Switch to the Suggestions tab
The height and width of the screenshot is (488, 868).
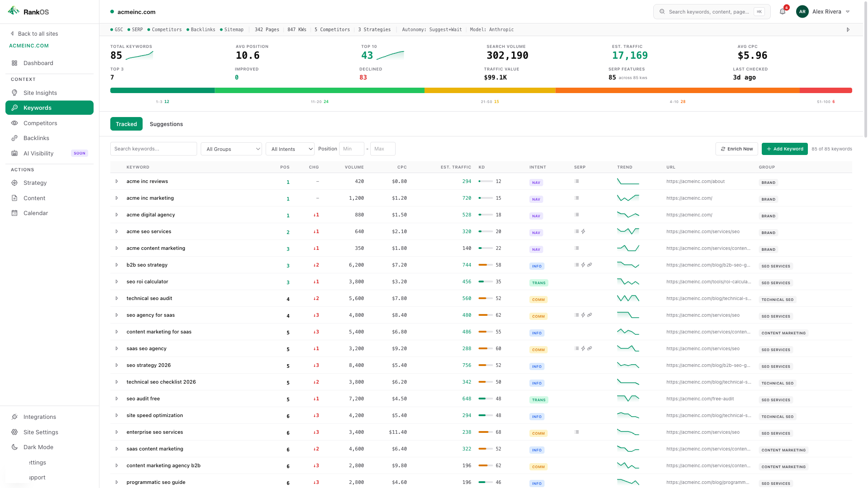point(166,124)
